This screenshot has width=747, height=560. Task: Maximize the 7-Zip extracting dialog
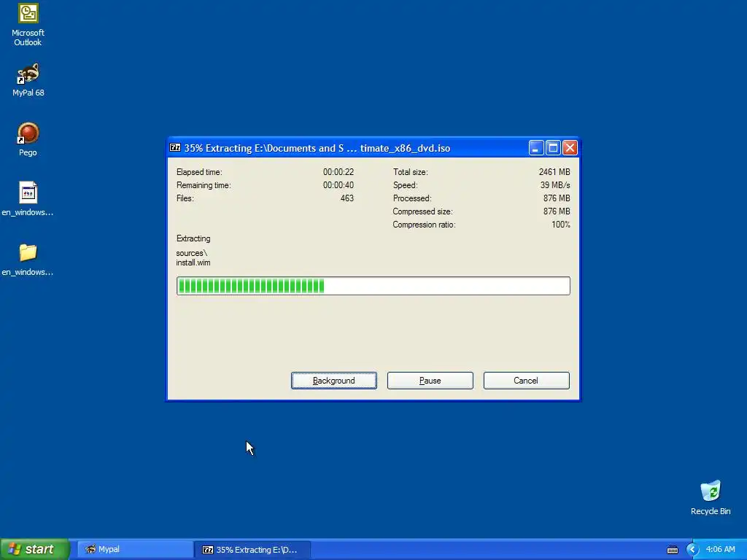[553, 148]
